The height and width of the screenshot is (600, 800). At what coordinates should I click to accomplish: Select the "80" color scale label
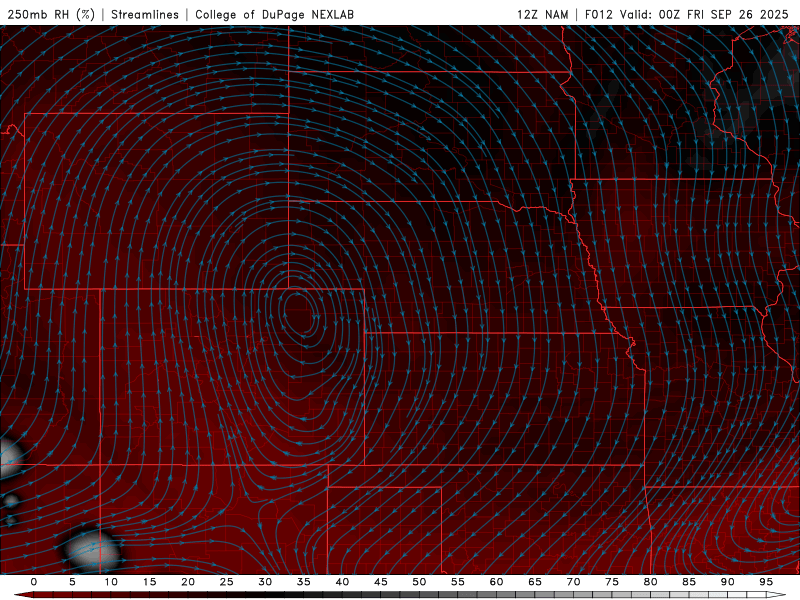(651, 582)
